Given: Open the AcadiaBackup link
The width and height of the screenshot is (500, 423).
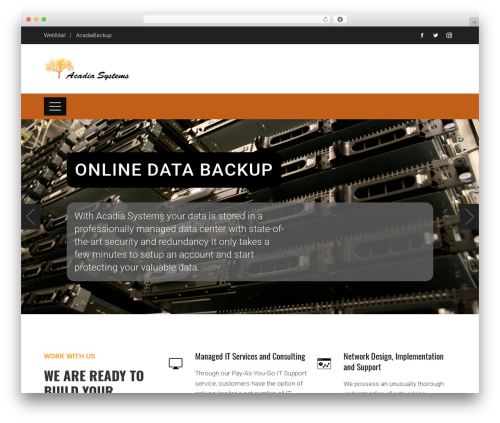Looking at the screenshot, I should click(94, 35).
